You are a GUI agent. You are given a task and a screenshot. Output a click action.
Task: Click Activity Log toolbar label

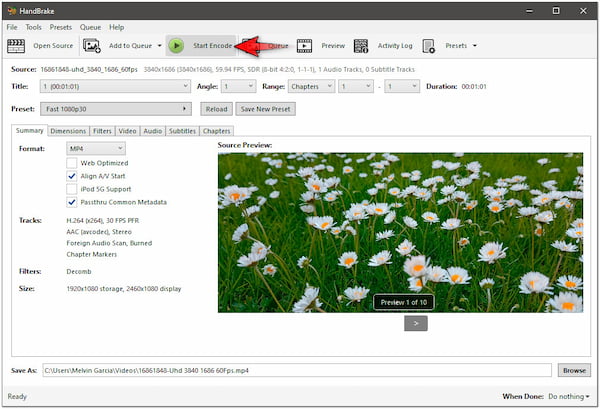(395, 46)
